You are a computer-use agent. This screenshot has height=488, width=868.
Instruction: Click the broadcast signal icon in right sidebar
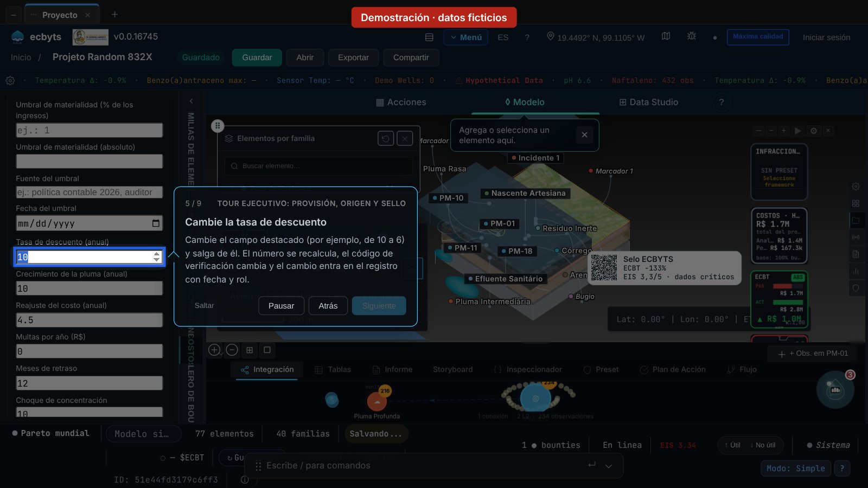click(x=856, y=237)
